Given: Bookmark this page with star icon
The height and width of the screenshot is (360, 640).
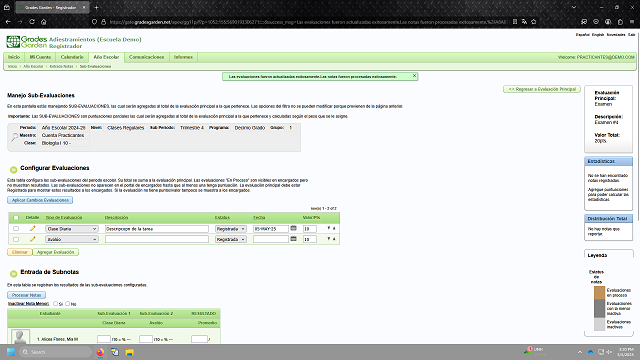Looking at the screenshot, I should tap(533, 22).
